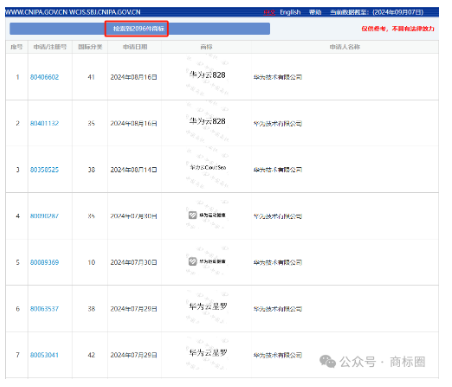Select the class value in row 3

(x=91, y=170)
